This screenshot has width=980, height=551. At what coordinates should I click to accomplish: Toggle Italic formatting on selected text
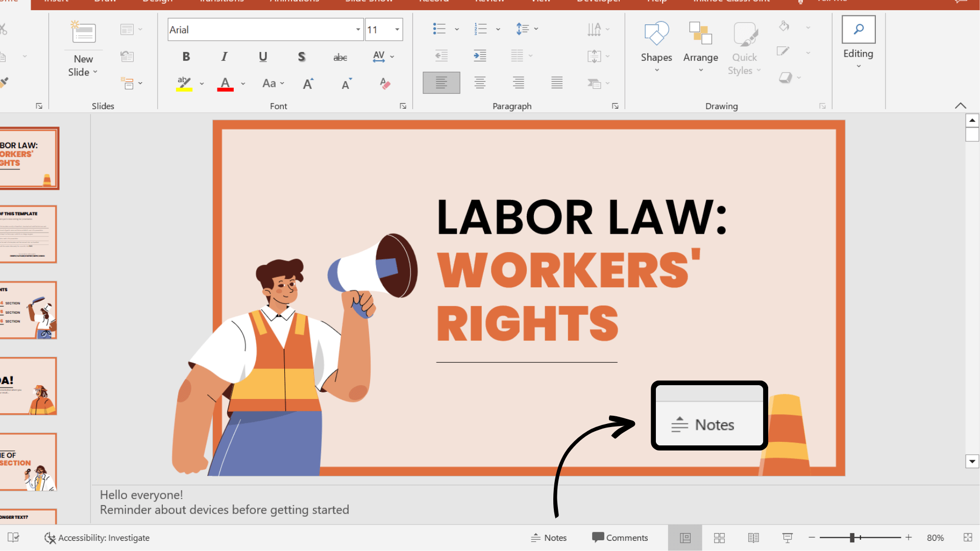click(x=224, y=57)
